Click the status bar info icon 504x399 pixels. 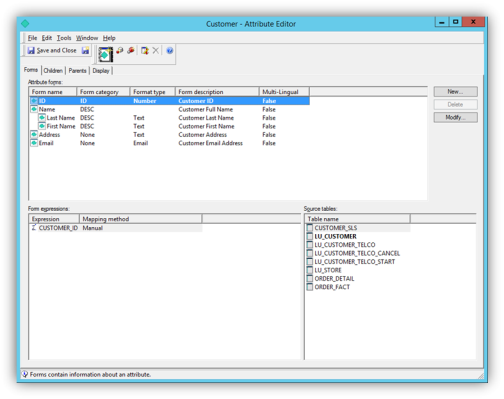[x=25, y=374]
